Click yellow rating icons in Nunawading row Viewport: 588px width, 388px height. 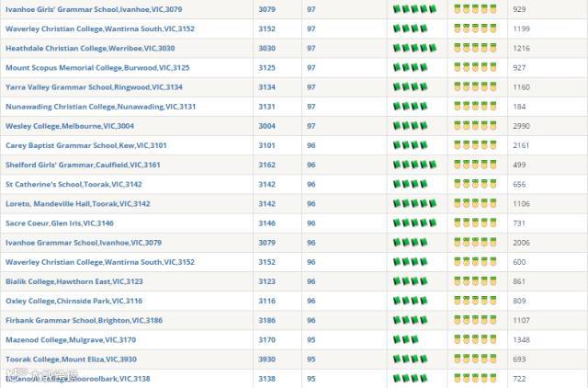click(475, 106)
